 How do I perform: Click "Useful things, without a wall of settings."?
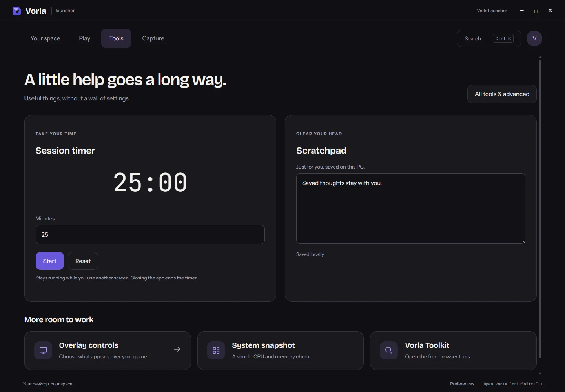pos(77,98)
